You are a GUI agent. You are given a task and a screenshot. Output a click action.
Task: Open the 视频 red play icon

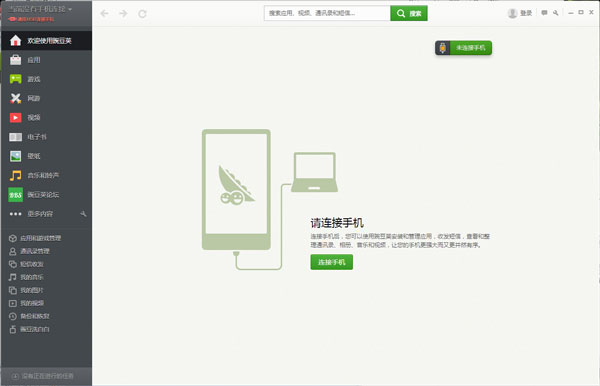point(15,117)
